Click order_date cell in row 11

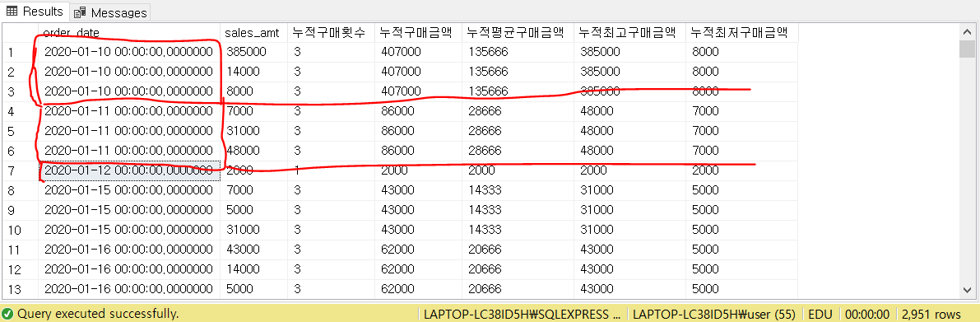pos(128,250)
